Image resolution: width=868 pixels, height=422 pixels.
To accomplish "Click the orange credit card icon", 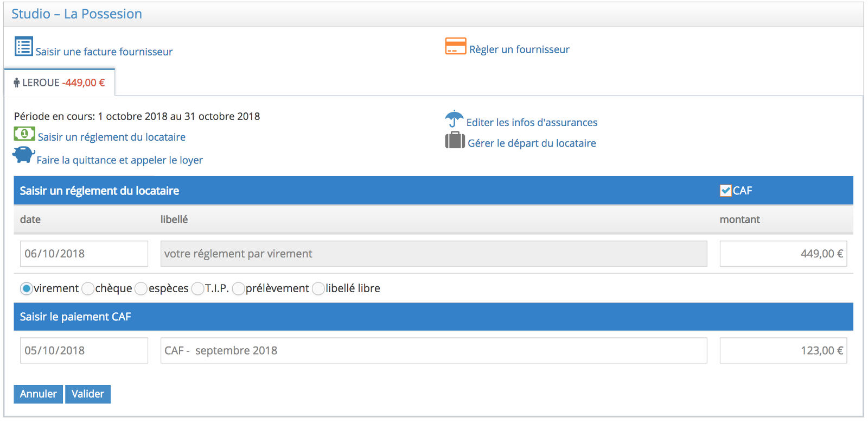I will [456, 46].
